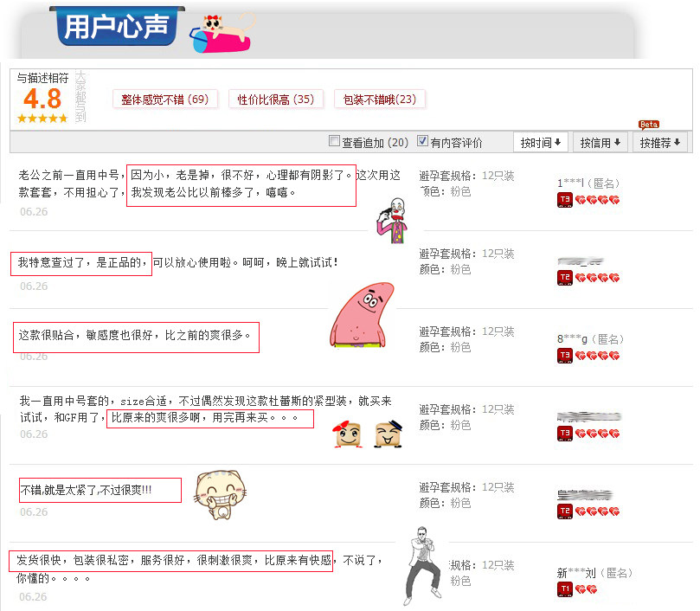The height and width of the screenshot is (611, 700).
Task: Click the smiling cat sticker
Action: coord(220,494)
